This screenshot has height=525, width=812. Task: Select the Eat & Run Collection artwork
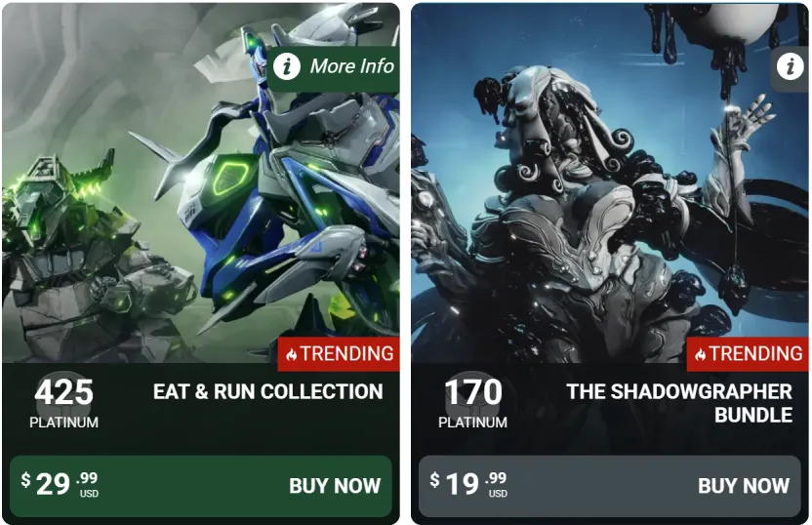(x=201, y=183)
